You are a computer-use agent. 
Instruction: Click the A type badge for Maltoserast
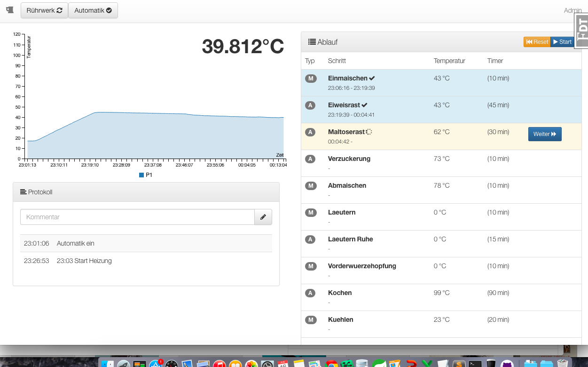(x=310, y=132)
